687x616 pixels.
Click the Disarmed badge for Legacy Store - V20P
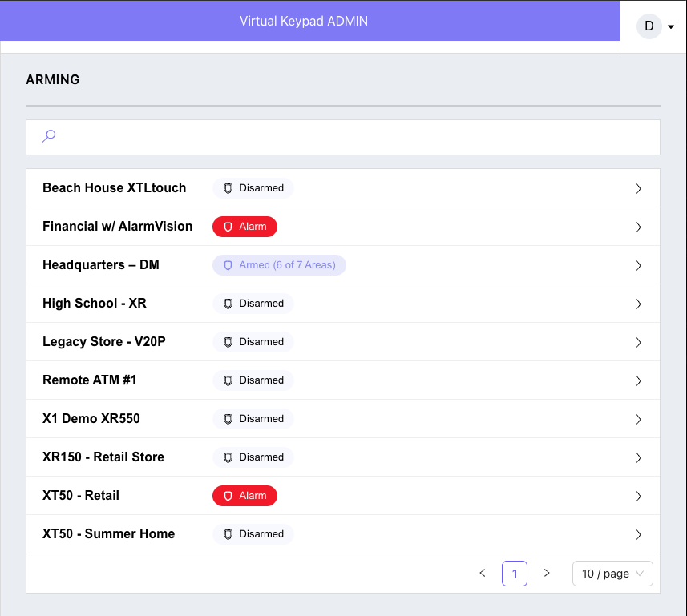[x=253, y=342]
